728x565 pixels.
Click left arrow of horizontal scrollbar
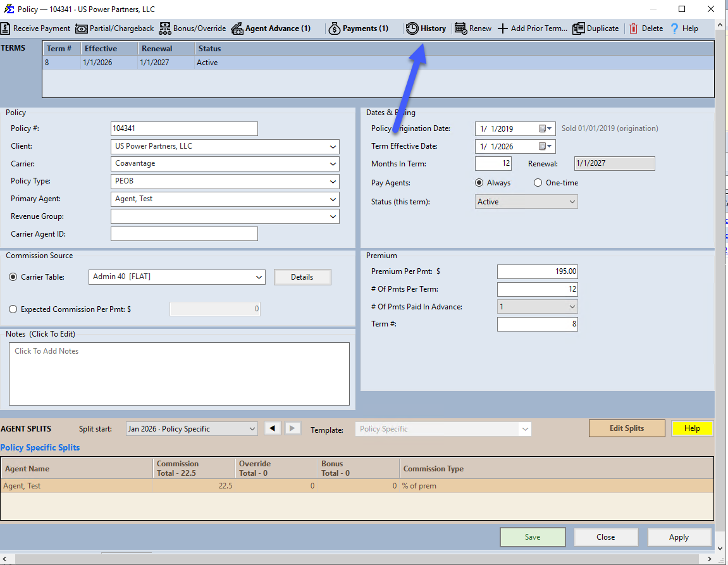point(4,559)
